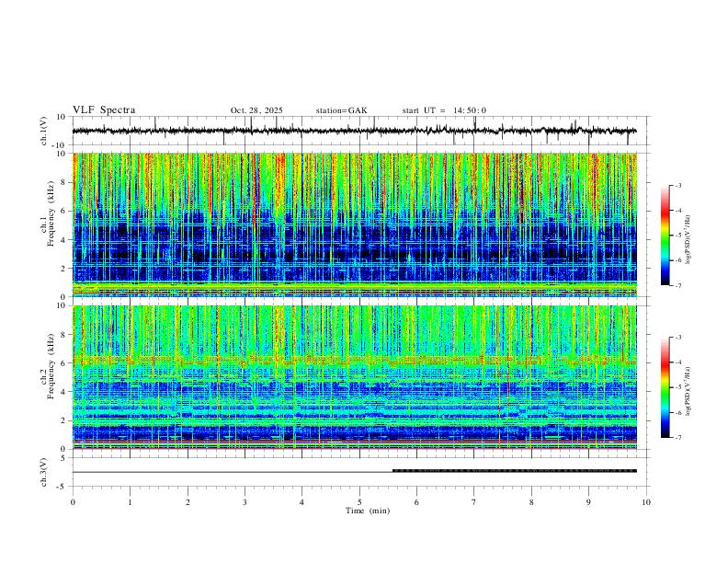Viewport: 728px width, 563px height.
Task: Click the "6" kHz tick on ch.1 frequency axis
Action: [64, 211]
